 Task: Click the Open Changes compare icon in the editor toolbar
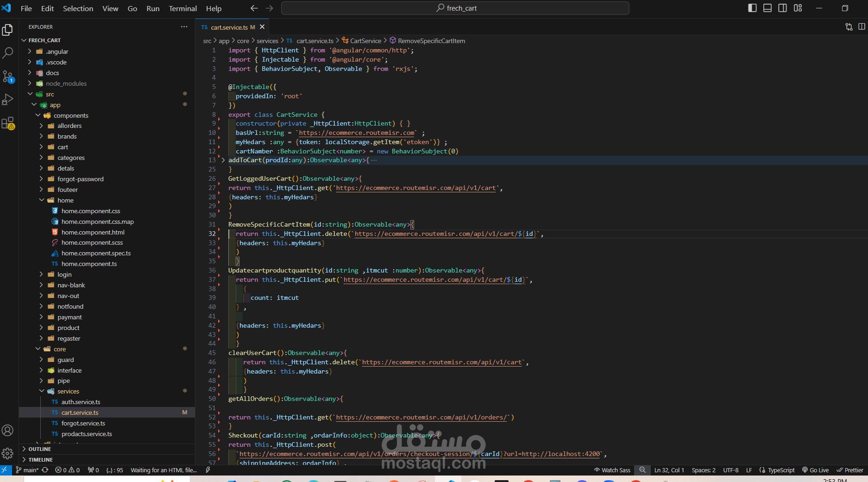tap(849, 27)
